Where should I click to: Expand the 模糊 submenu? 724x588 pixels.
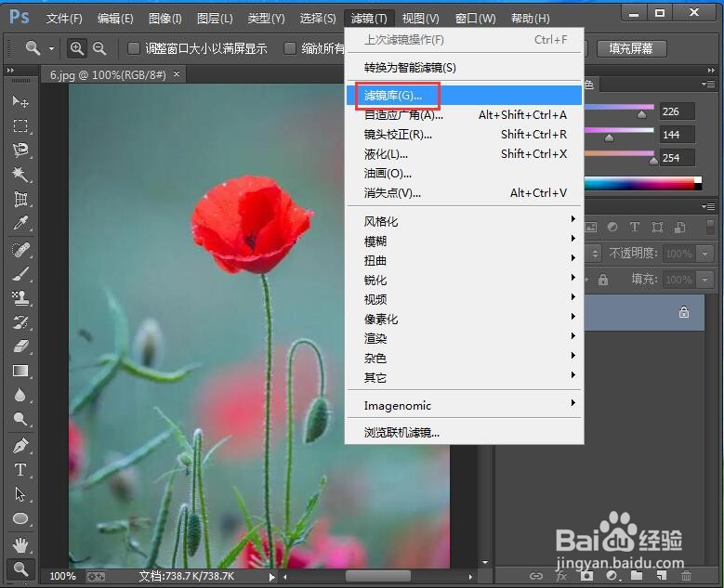465,241
